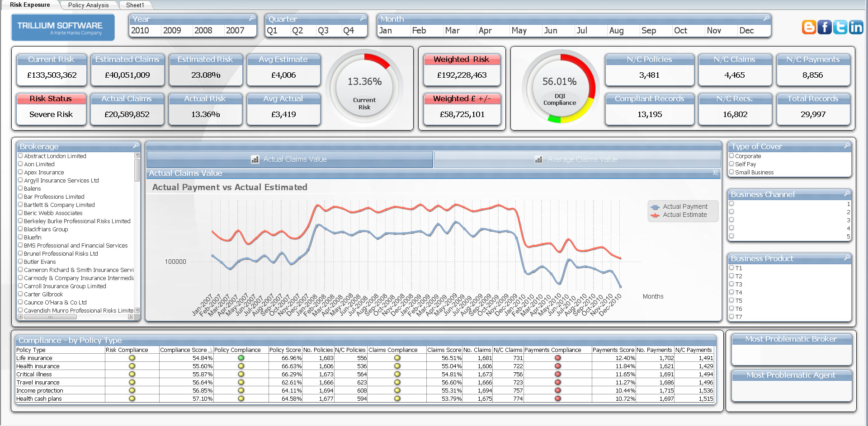Show the Average Claims Value chart
Screen dimensions: 868x426
(577, 159)
